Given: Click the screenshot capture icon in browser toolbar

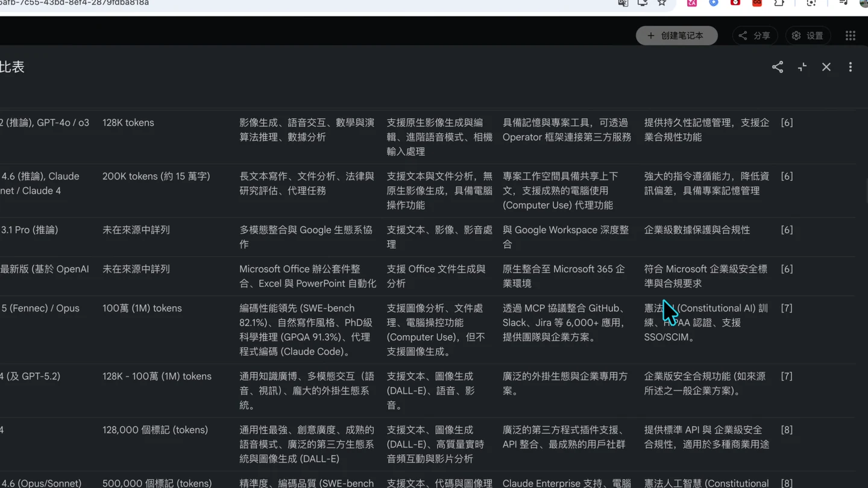Looking at the screenshot, I should 811,3.
